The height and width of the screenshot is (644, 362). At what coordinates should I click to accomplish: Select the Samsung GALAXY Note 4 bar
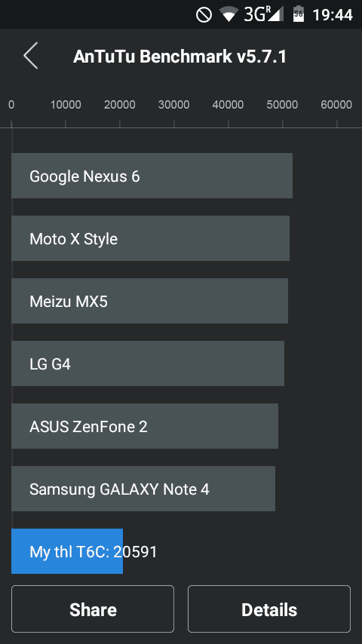143,489
